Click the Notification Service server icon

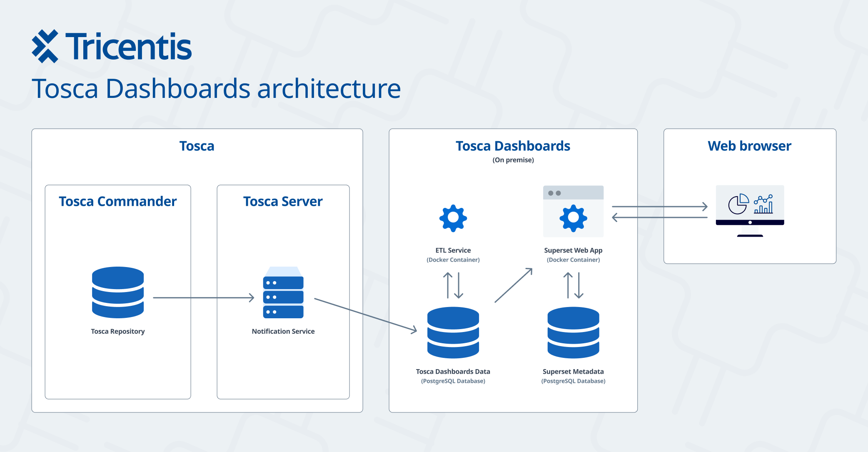click(x=283, y=292)
